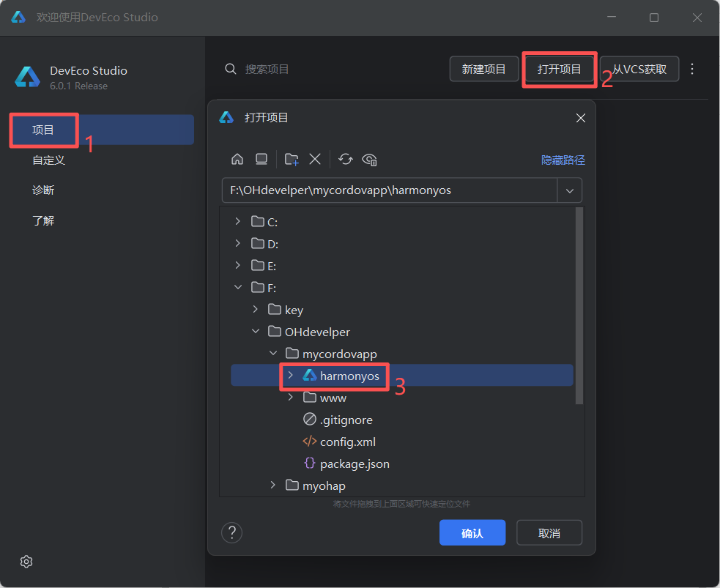This screenshot has height=588, width=720.
Task: Expand the key folder
Action: 256,309
